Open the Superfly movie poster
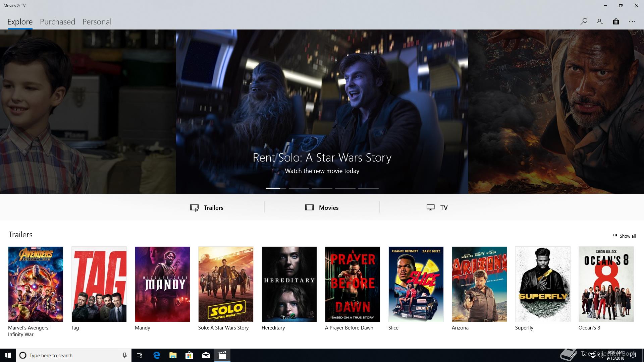 point(543,284)
